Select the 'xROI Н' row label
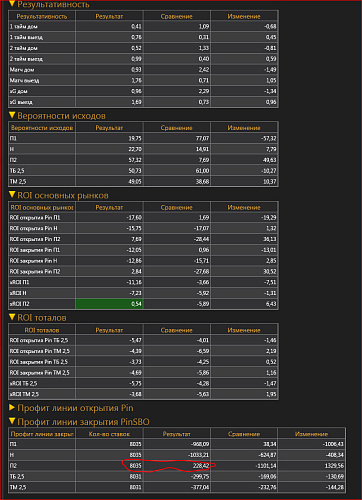362x500 pixels. [18, 293]
